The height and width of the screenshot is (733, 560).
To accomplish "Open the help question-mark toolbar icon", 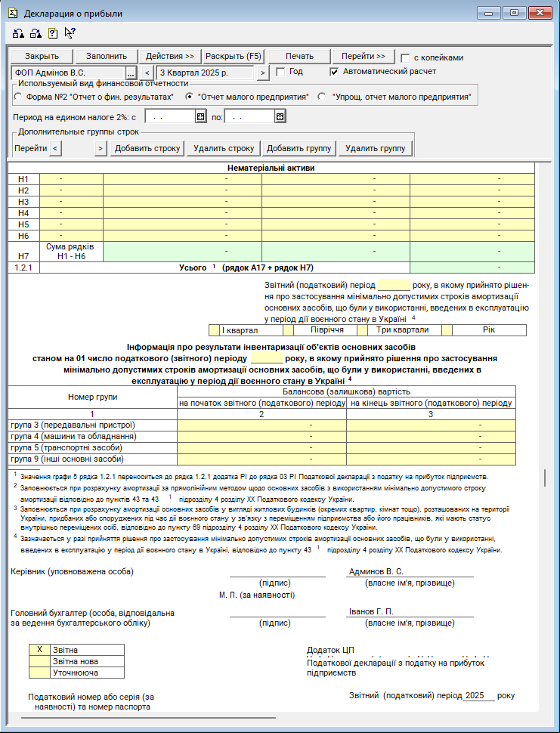I will click(52, 33).
